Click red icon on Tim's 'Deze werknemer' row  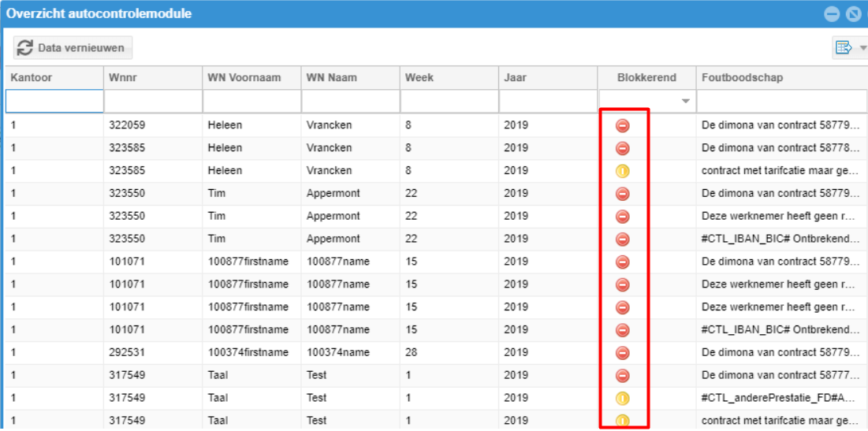pyautogui.click(x=623, y=217)
